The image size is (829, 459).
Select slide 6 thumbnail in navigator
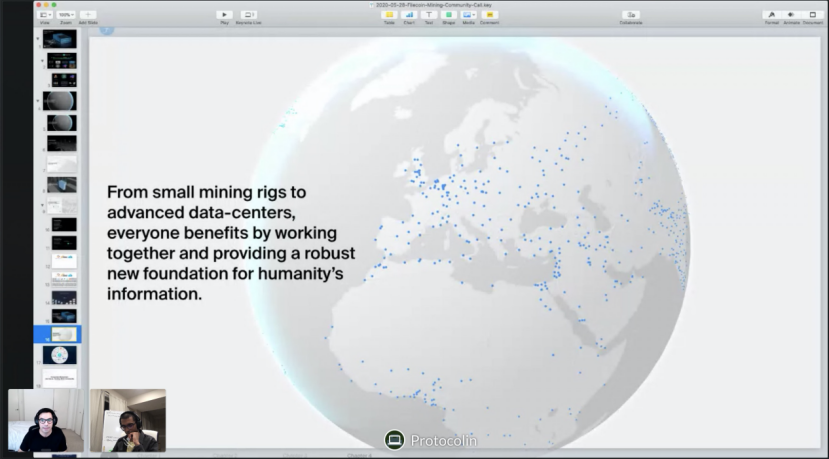click(62, 143)
